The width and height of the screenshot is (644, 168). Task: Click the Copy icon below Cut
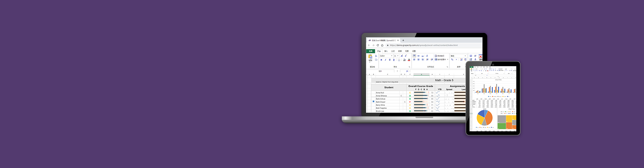pos(376,59)
